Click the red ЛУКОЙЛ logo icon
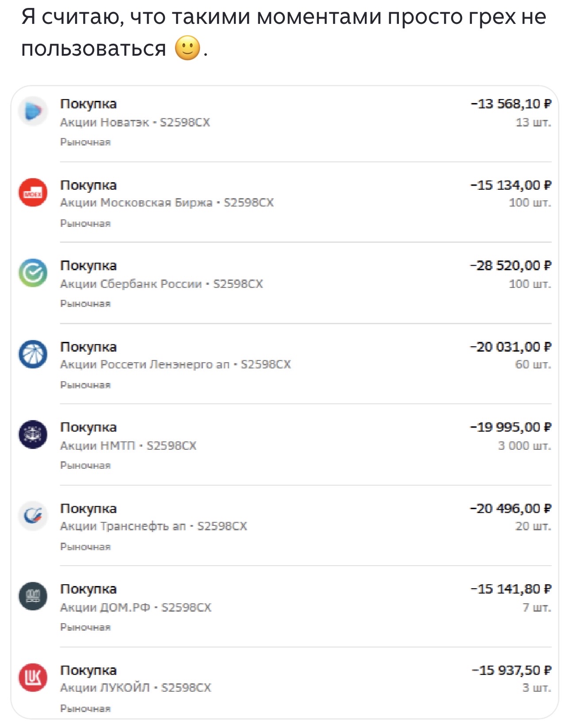This screenshot has height=728, width=570. pos(33,677)
